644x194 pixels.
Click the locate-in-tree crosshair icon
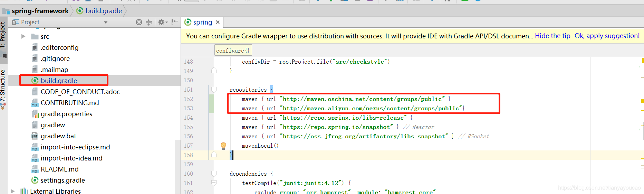(x=139, y=22)
